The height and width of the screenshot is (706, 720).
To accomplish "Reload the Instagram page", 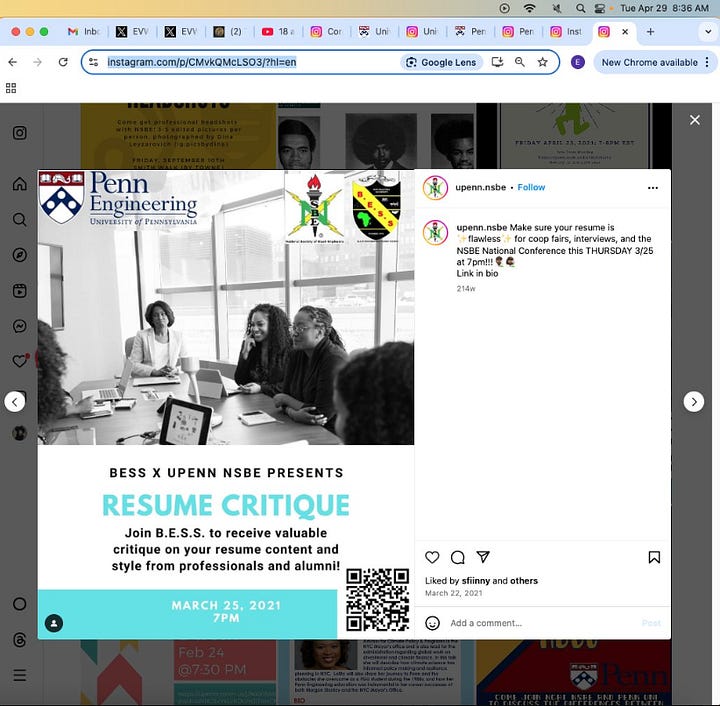I will [63, 62].
